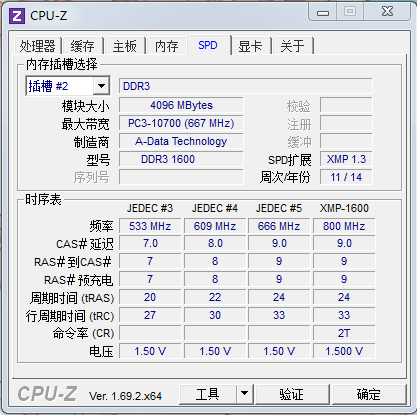Switch to the 缓存 tab
The width and height of the screenshot is (417, 415).
point(82,46)
